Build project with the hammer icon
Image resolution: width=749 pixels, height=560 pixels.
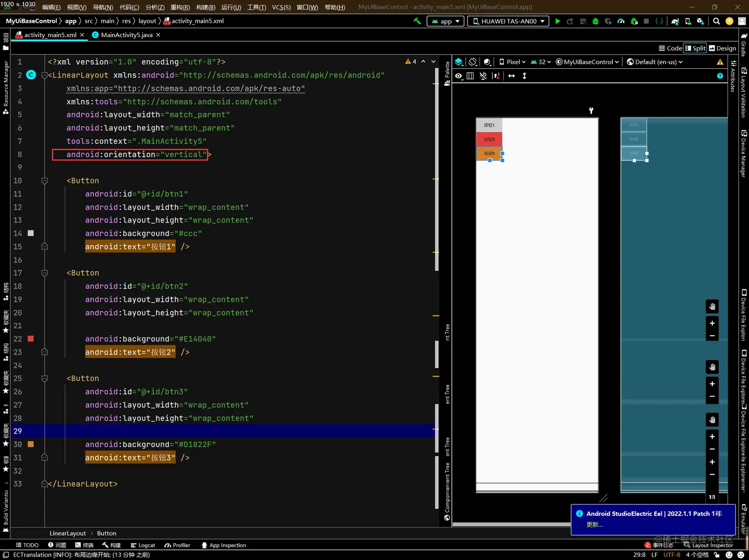417,21
